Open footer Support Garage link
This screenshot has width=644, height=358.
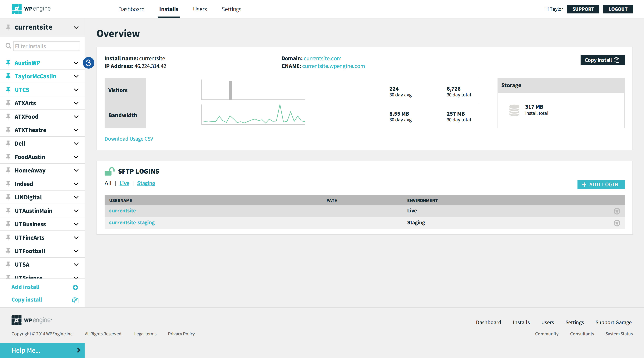(x=613, y=322)
